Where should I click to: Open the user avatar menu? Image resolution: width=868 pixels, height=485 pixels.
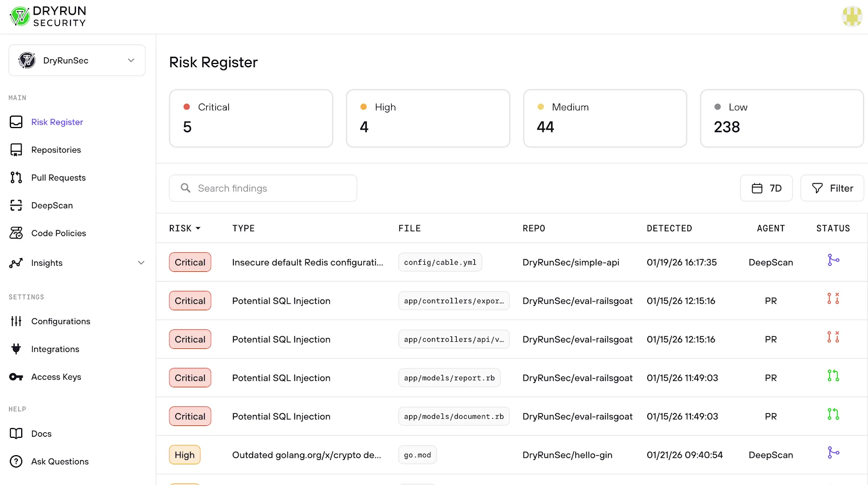(x=852, y=16)
